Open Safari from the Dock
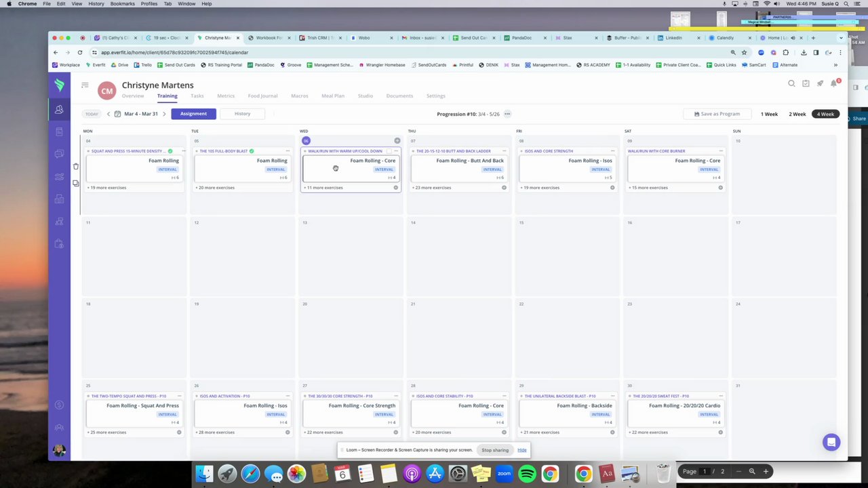868x488 pixels. pyautogui.click(x=250, y=473)
